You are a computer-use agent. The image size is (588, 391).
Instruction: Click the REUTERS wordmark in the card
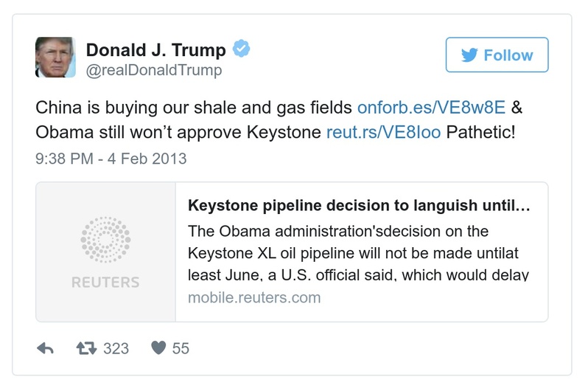pyautogui.click(x=105, y=283)
